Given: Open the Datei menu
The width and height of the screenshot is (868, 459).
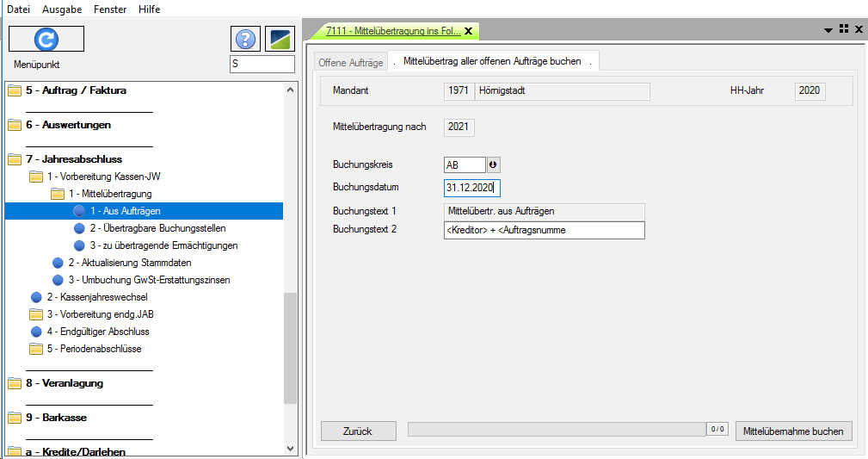Looking at the screenshot, I should 19,9.
